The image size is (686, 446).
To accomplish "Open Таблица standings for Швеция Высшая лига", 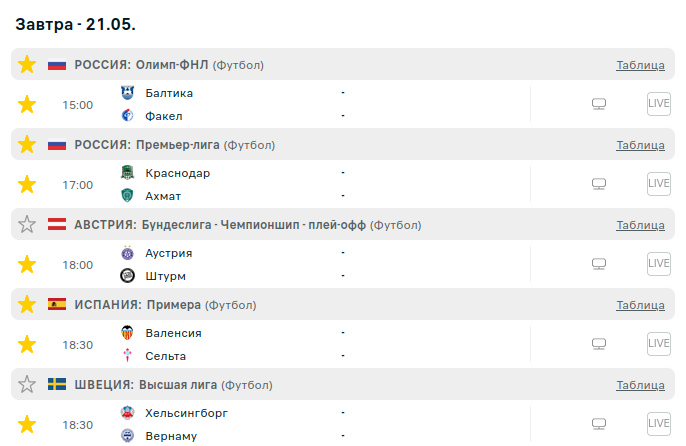I will pos(640,385).
